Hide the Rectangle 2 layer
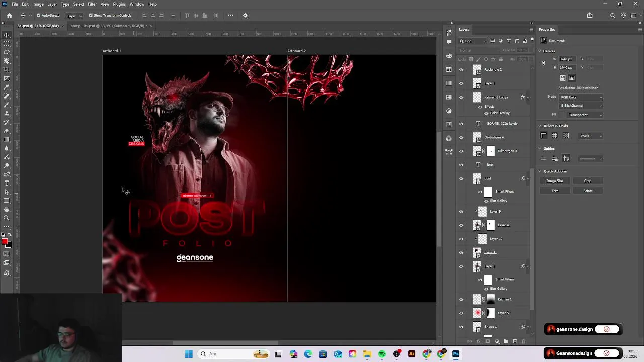The image size is (644, 362). click(x=461, y=70)
